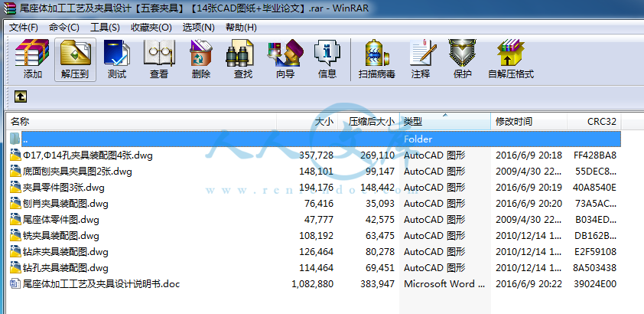Click the DWG icon of 夹具零件图3张.dwg

coord(15,188)
